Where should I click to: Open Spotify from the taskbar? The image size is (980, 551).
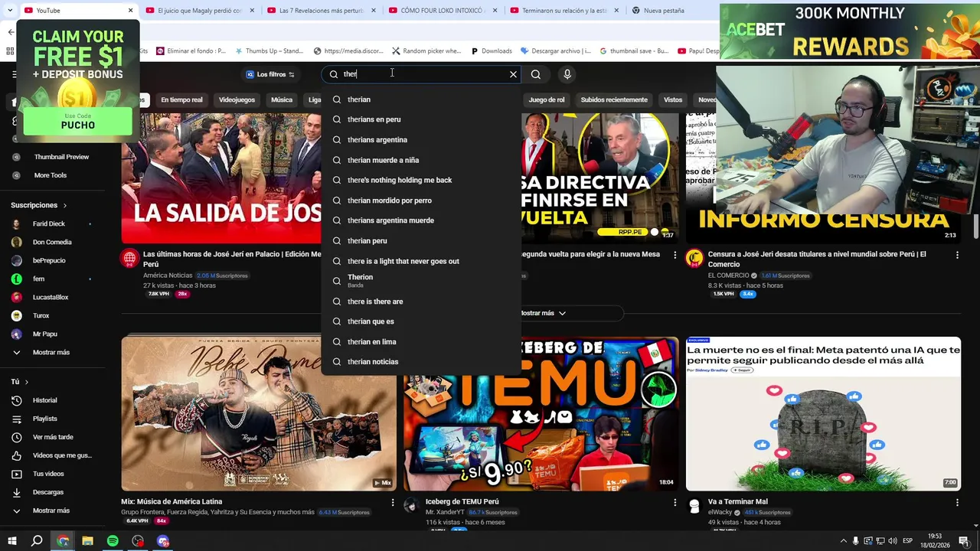113,541
